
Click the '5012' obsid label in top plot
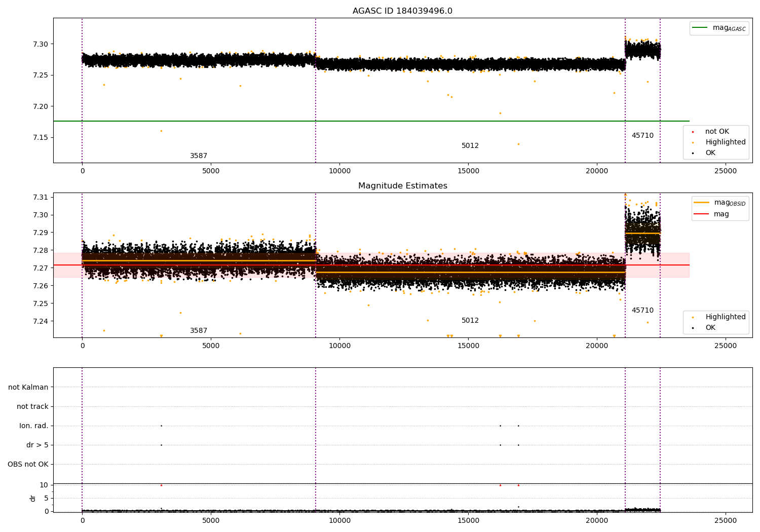click(x=470, y=146)
